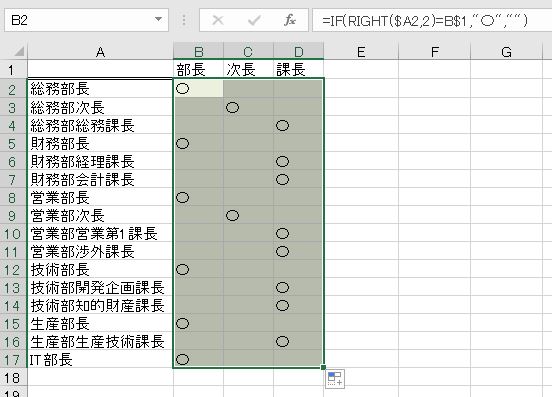Select row 10 header
Viewport: 552px width, 397px height.
[x=13, y=233]
